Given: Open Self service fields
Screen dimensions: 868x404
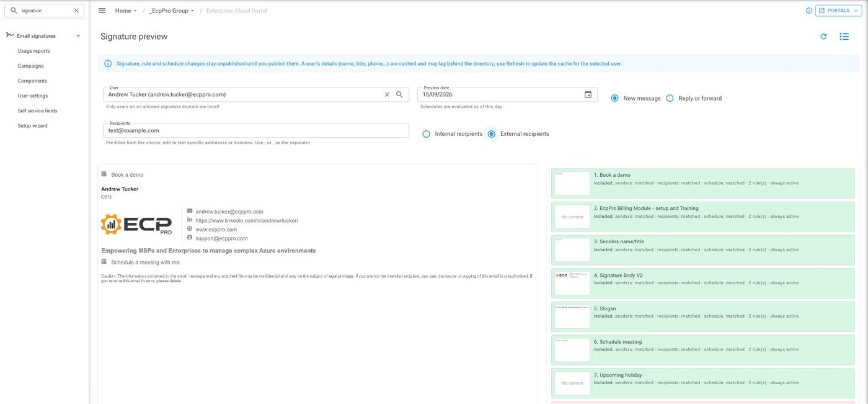Looking at the screenshot, I should [x=37, y=110].
